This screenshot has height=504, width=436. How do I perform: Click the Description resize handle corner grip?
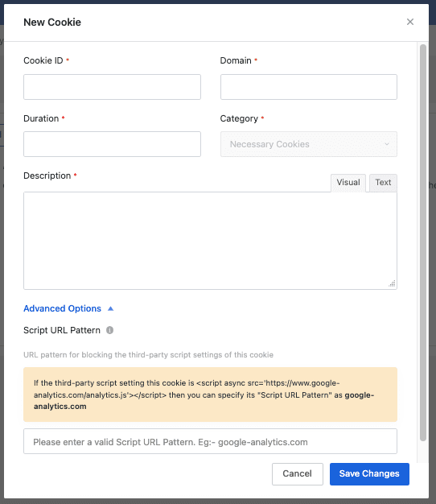pyautogui.click(x=392, y=283)
